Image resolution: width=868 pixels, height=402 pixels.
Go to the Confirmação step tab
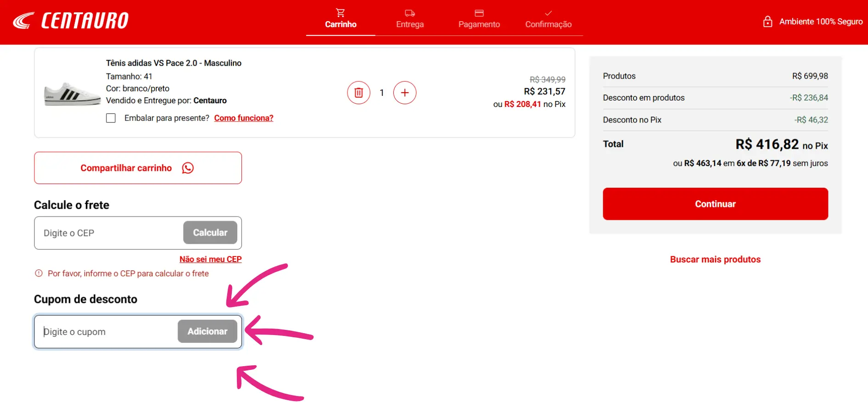(549, 19)
